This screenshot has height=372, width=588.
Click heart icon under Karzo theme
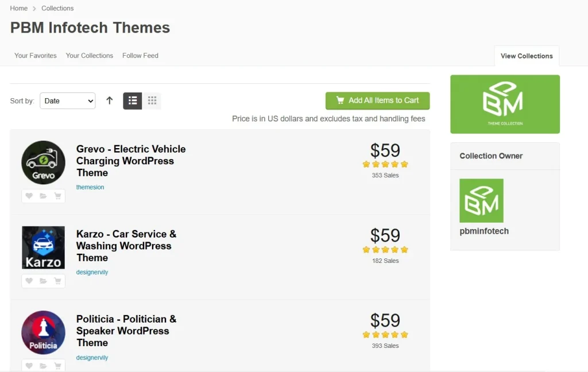[29, 281]
